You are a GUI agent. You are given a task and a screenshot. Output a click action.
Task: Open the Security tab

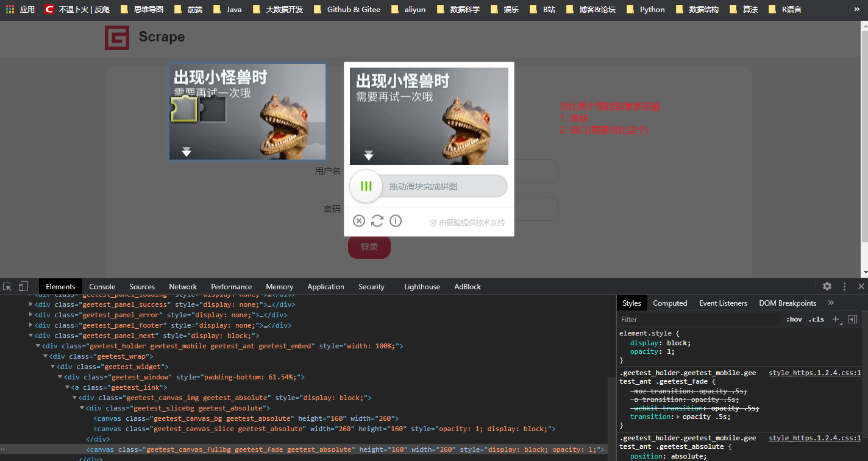coord(371,287)
